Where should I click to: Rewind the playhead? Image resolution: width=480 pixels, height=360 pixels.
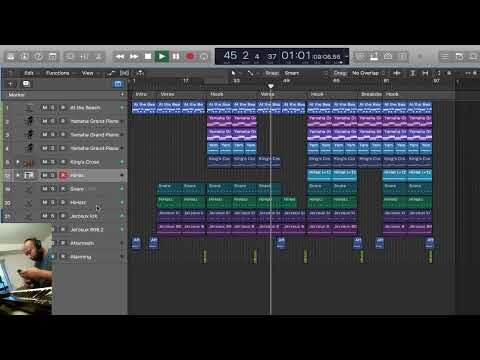pos(120,57)
